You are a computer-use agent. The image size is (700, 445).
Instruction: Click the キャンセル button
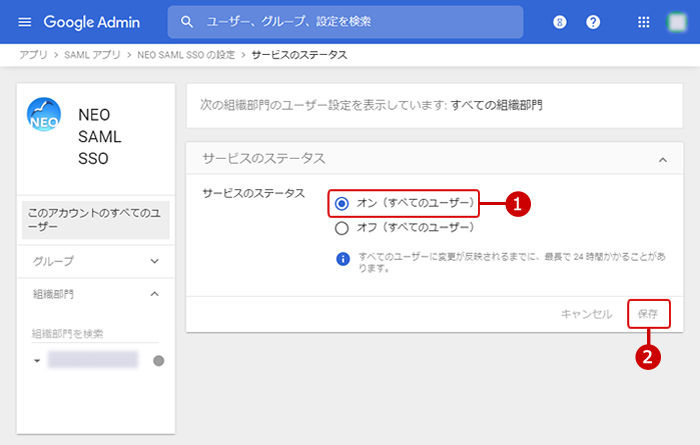pyautogui.click(x=586, y=314)
